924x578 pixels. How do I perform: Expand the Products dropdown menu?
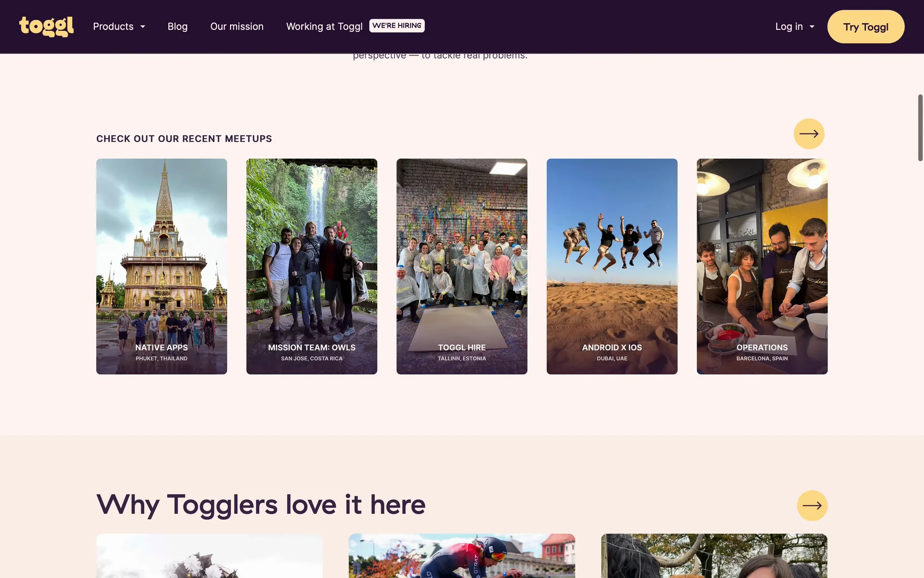[x=114, y=26]
